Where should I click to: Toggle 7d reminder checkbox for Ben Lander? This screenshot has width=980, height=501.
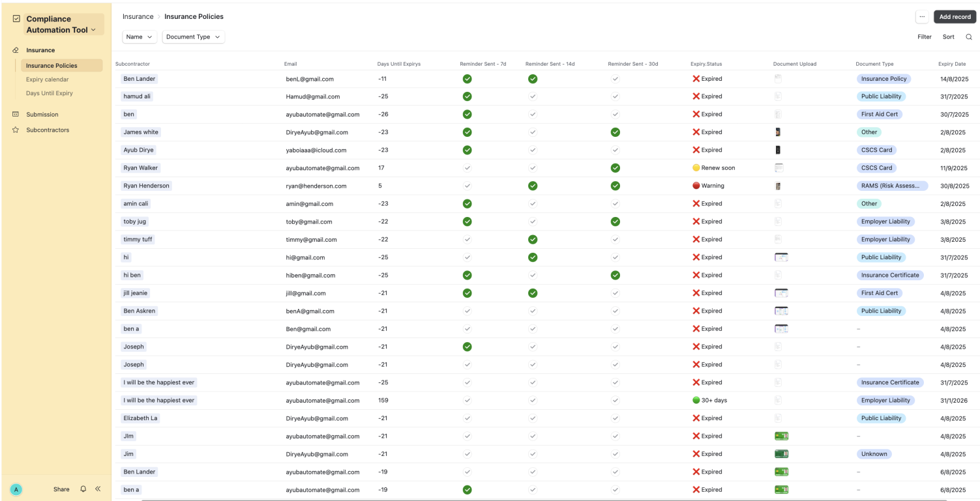coord(467,79)
